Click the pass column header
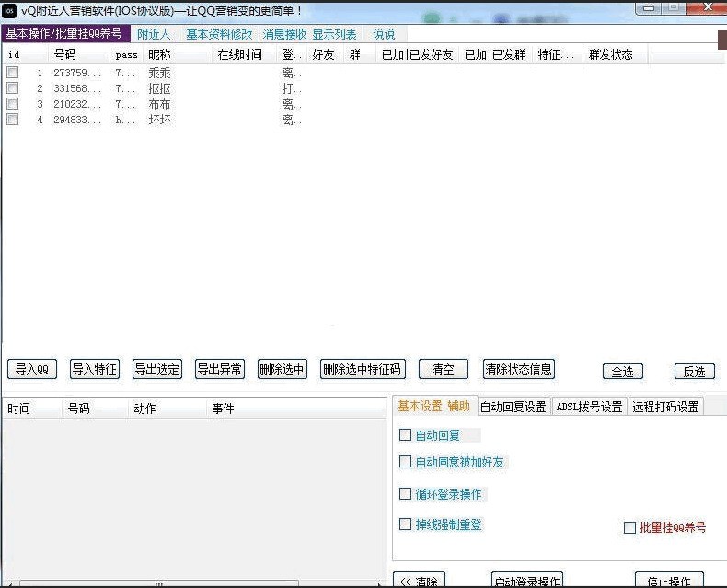 pos(127,54)
